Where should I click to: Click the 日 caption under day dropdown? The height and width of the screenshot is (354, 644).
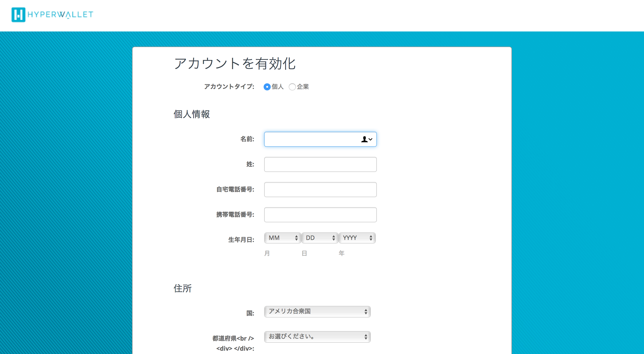pos(304,253)
